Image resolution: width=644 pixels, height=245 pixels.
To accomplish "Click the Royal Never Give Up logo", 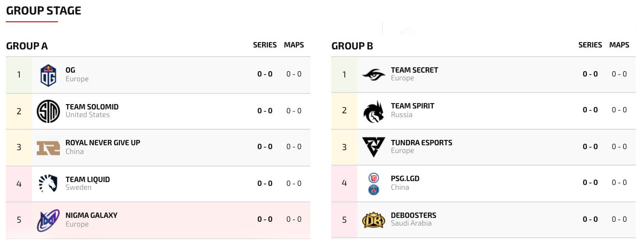I will [48, 148].
